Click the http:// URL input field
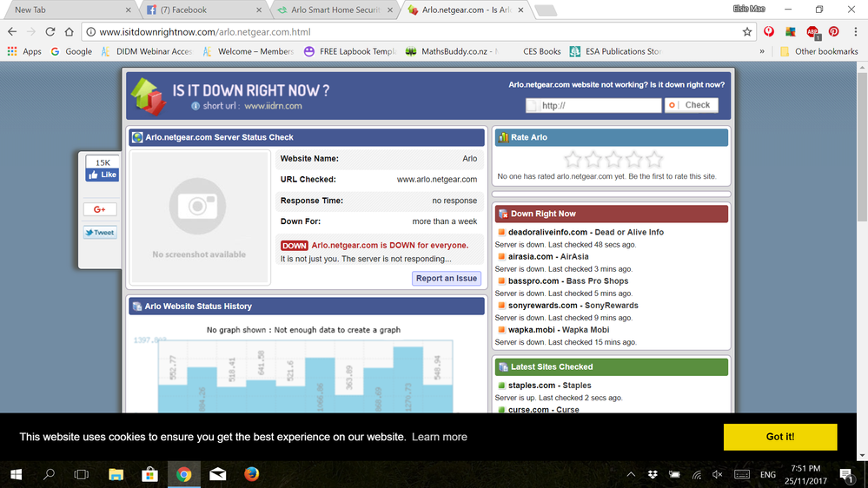This screenshot has width=868, height=488. point(593,105)
